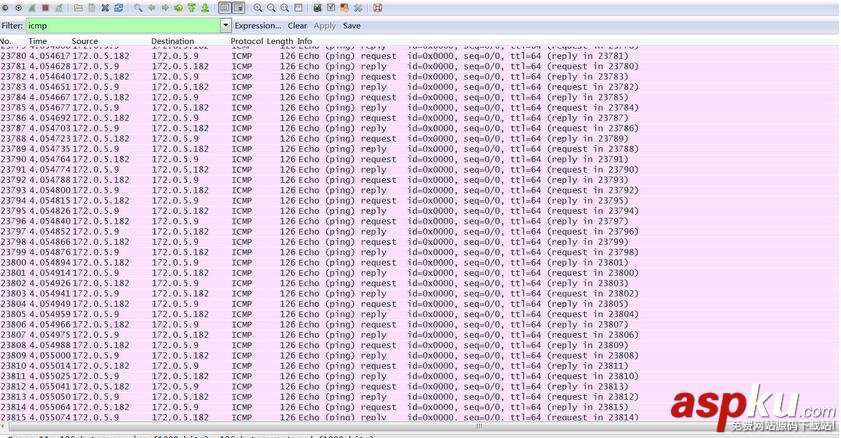841x438 pixels.
Task: Select packet 23780 echo request row
Action: pyautogui.click(x=418, y=56)
